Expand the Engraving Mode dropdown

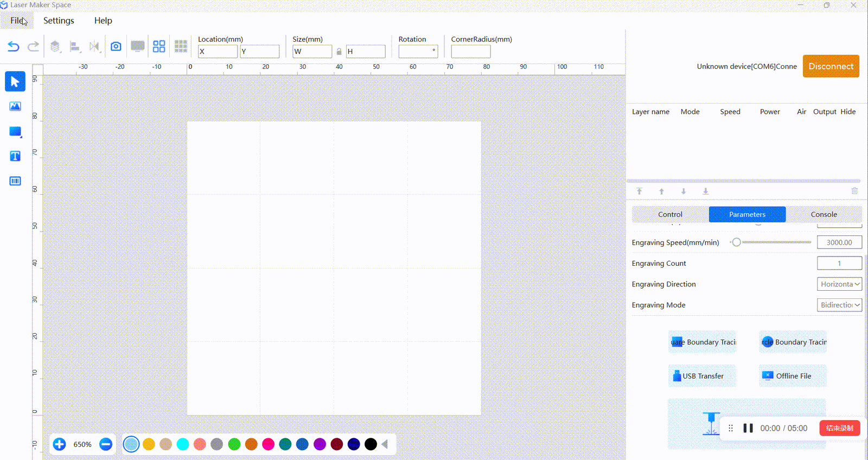click(x=839, y=305)
